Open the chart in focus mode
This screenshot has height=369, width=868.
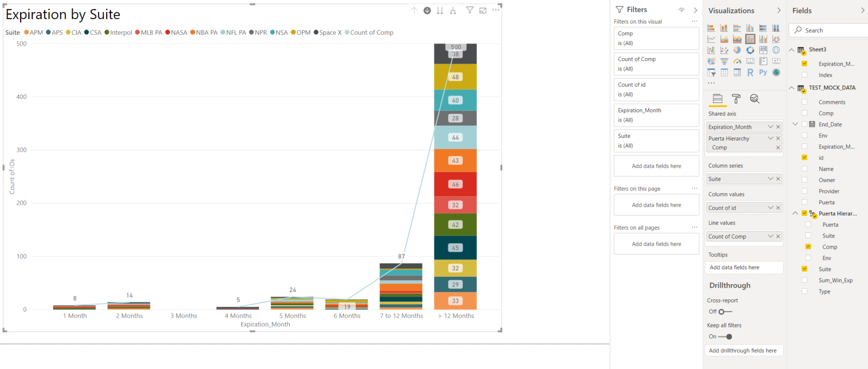pos(483,11)
